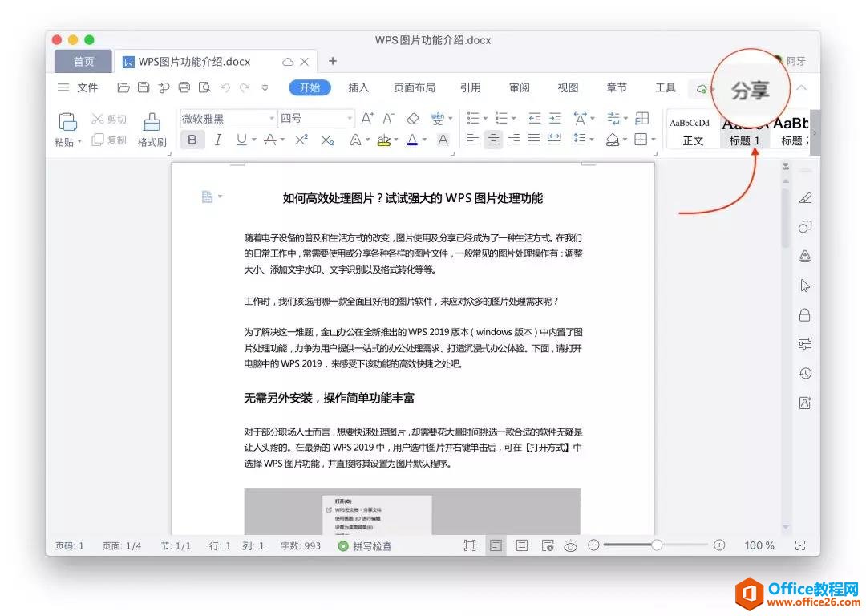866x616 pixels.
Task: Apply superscript with the X² icon
Action: coord(301,140)
